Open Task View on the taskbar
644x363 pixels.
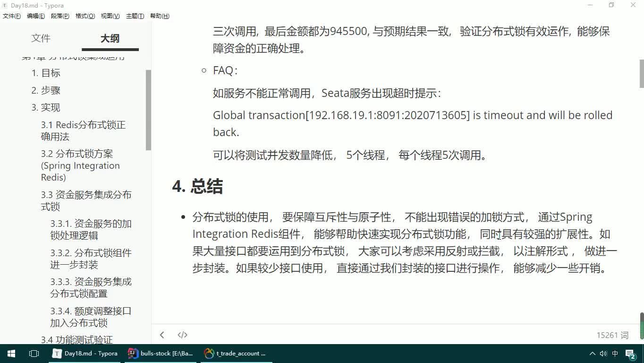tap(34, 354)
